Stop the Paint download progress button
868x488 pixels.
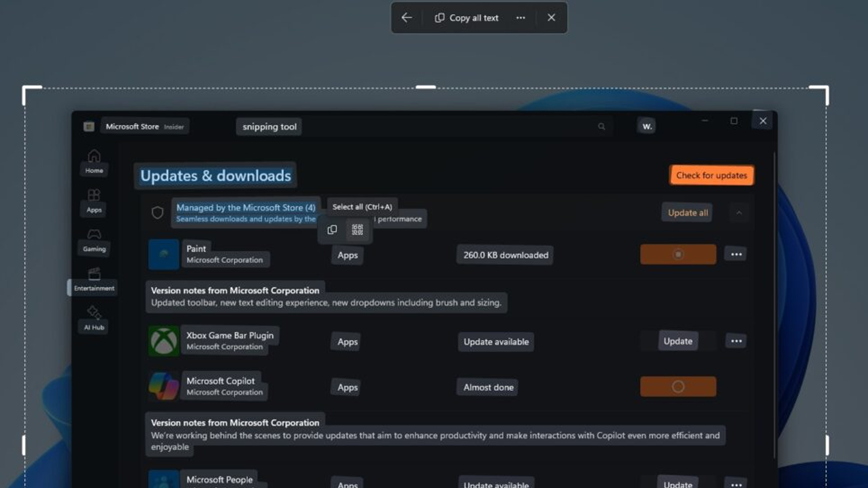pyautogui.click(x=678, y=254)
